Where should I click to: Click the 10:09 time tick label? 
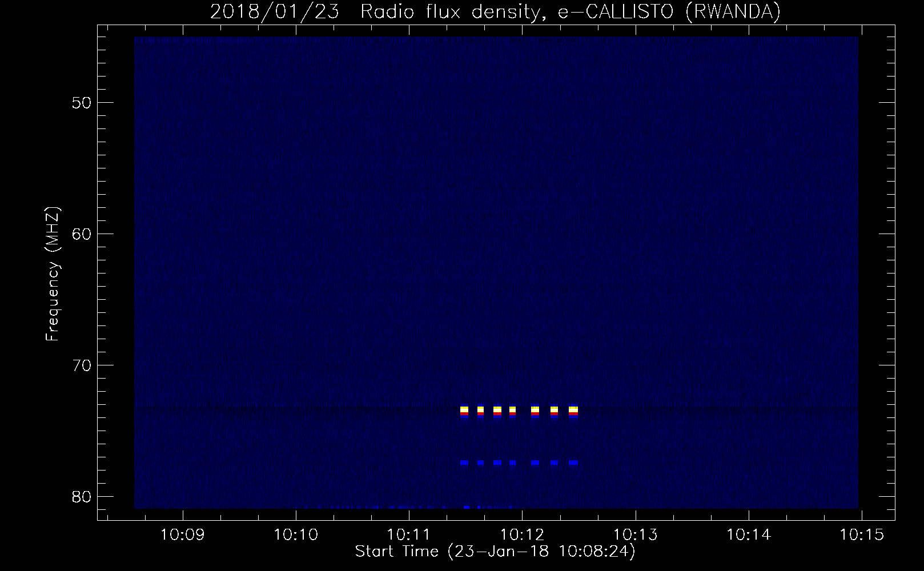pos(183,535)
